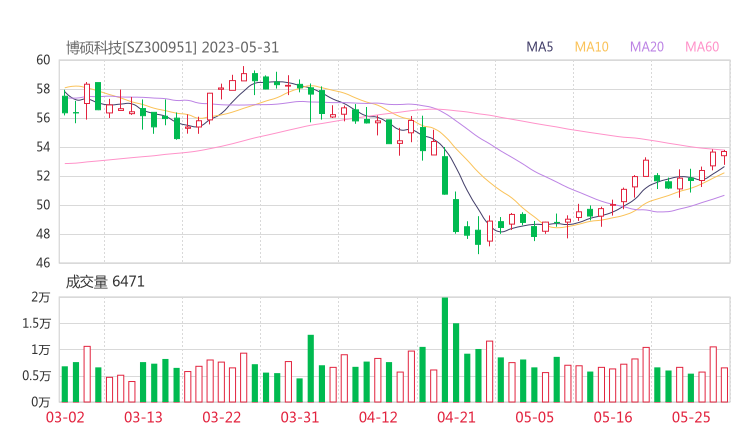
Task: Click the price axis value 48
Action: pos(43,234)
